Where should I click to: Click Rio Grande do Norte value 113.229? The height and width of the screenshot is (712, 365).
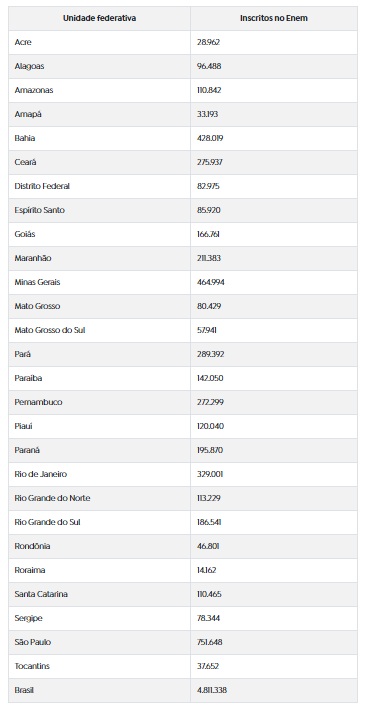click(x=209, y=498)
